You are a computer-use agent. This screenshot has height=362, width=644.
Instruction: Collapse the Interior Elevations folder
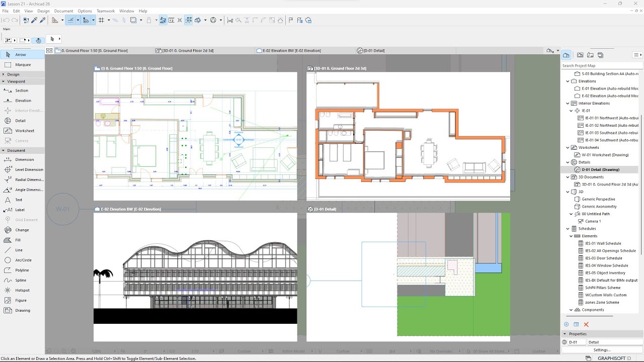pos(568,103)
